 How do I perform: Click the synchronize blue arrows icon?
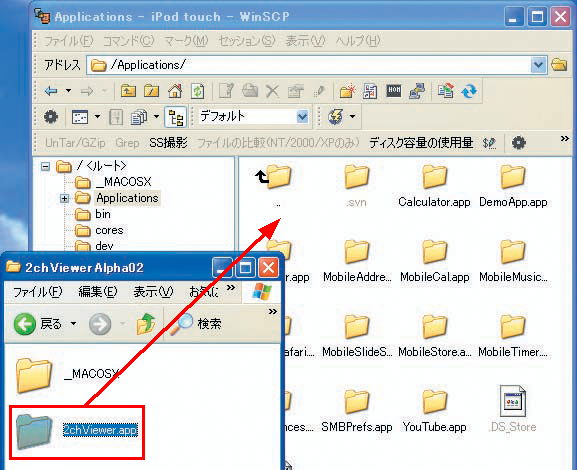click(469, 91)
